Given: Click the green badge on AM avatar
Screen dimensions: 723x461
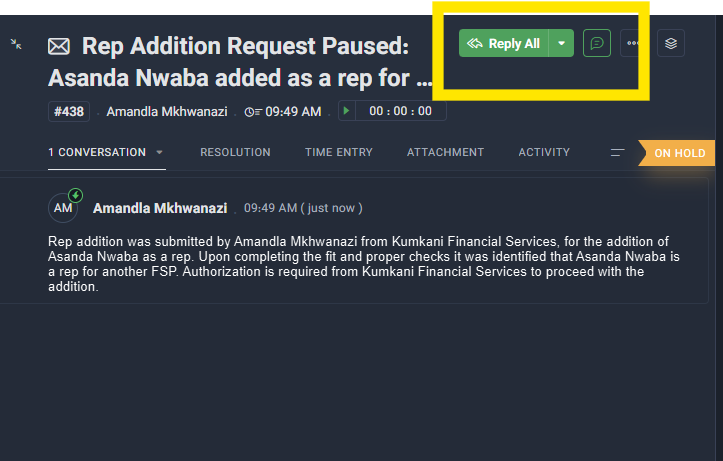Looking at the screenshot, I should coord(76,195).
